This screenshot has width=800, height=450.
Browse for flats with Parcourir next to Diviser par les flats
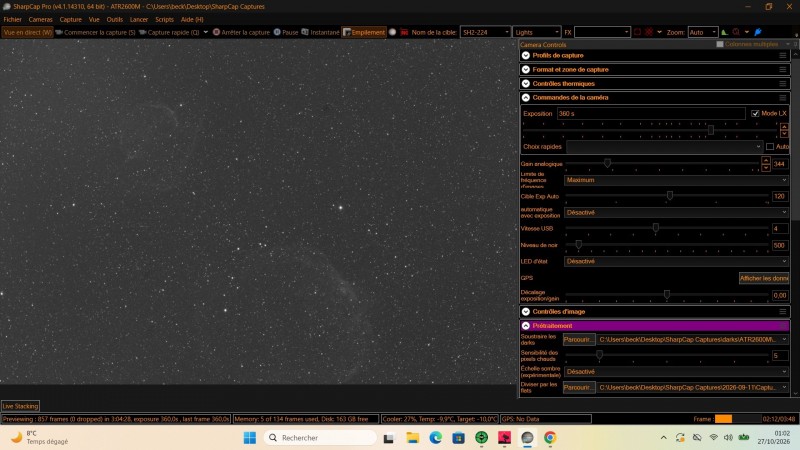click(x=579, y=387)
